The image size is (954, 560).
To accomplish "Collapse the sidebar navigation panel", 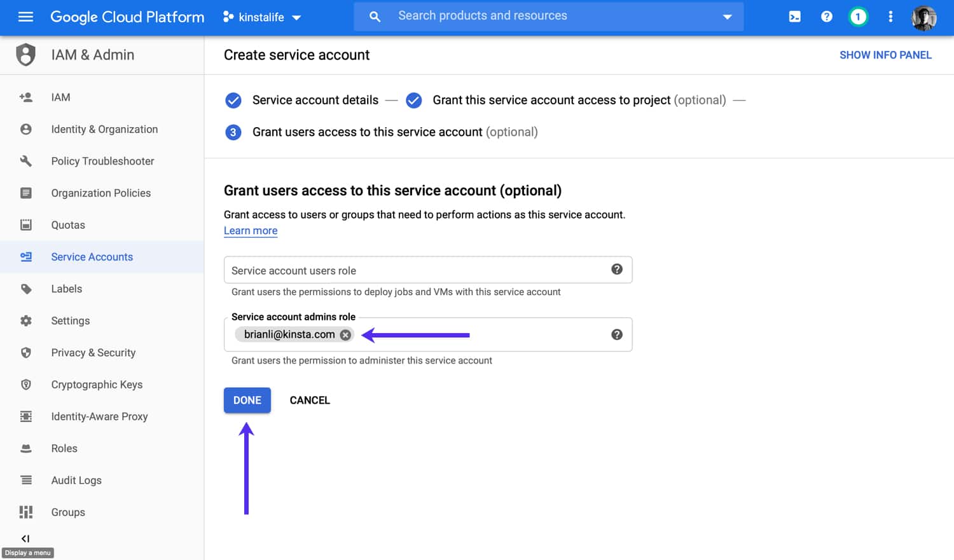I will click(25, 538).
